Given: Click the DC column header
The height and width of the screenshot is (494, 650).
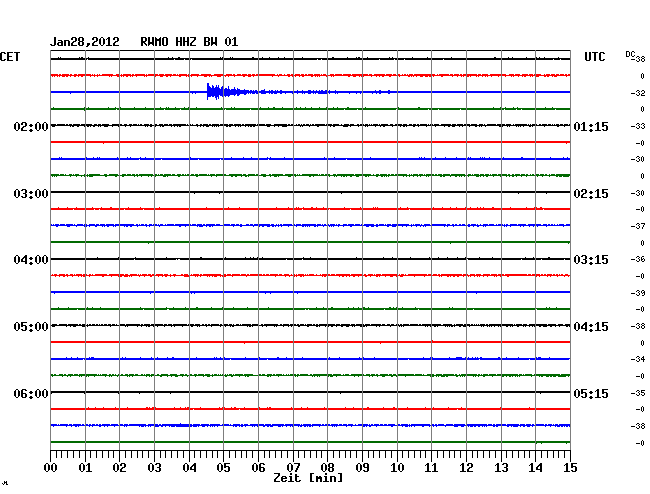Looking at the screenshot, I should (x=630, y=54).
